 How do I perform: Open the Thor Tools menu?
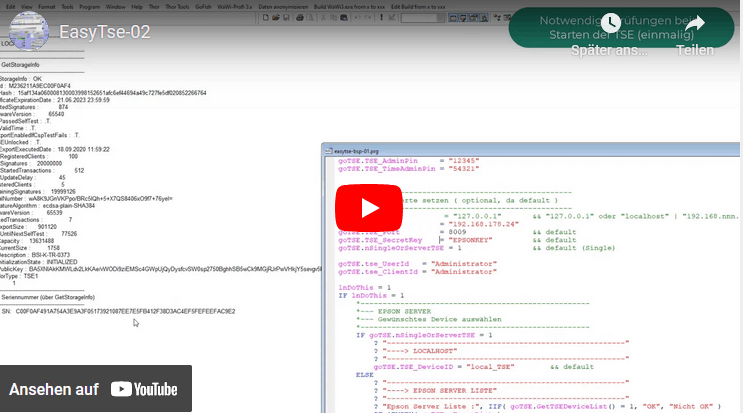(x=177, y=7)
